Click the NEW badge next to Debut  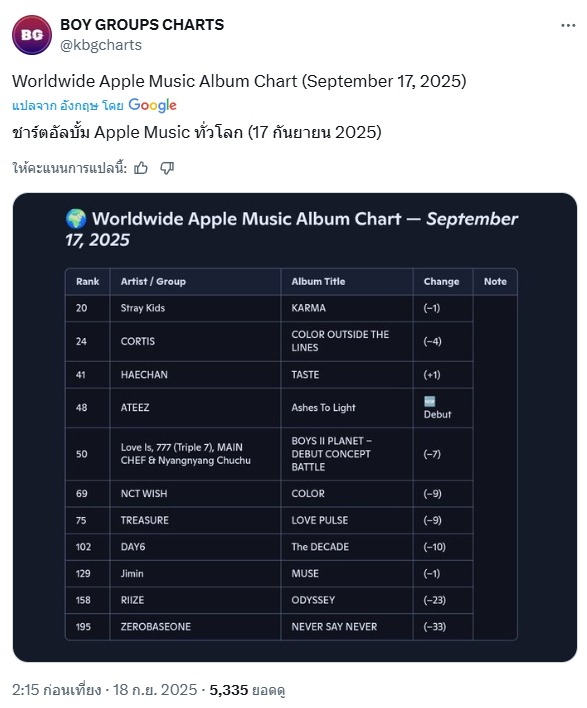[429, 401]
